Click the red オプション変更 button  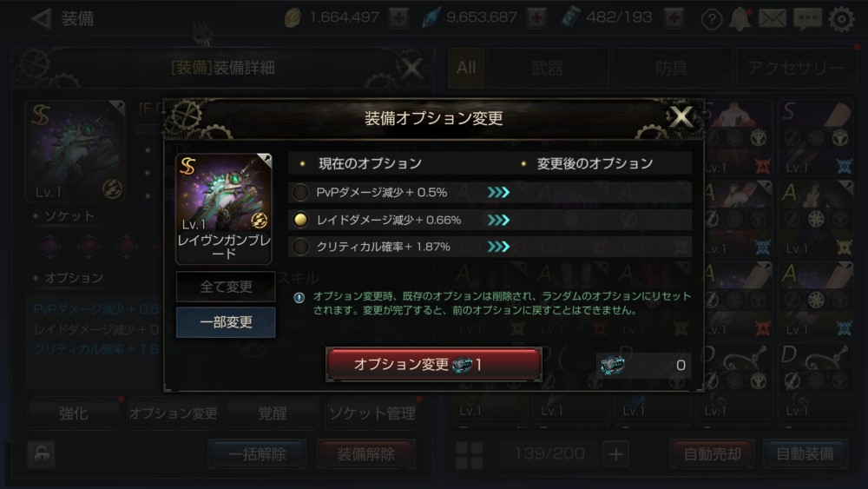433,364
